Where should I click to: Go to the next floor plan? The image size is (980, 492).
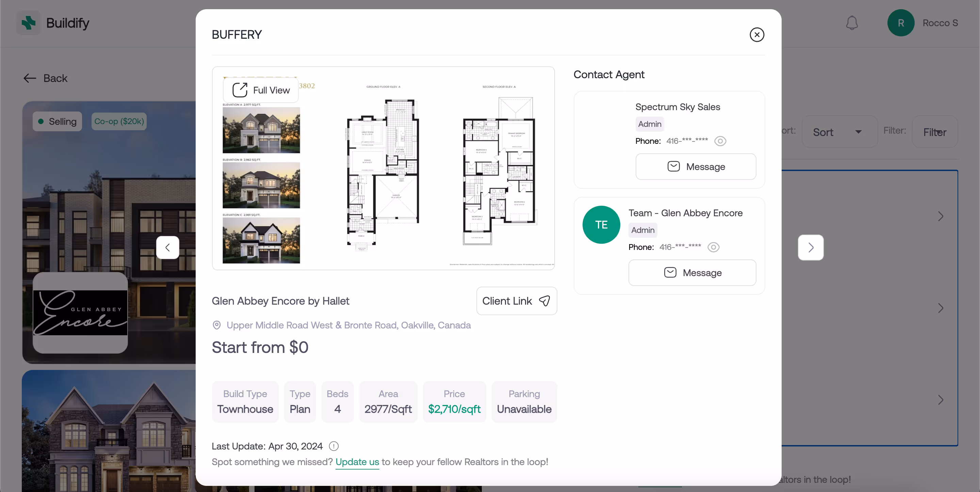pyautogui.click(x=810, y=248)
